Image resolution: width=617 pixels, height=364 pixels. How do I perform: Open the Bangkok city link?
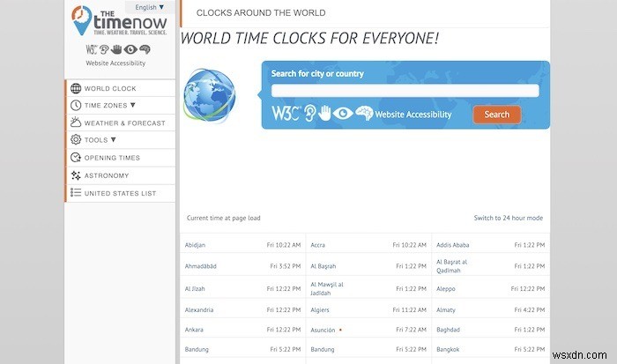tap(448, 349)
